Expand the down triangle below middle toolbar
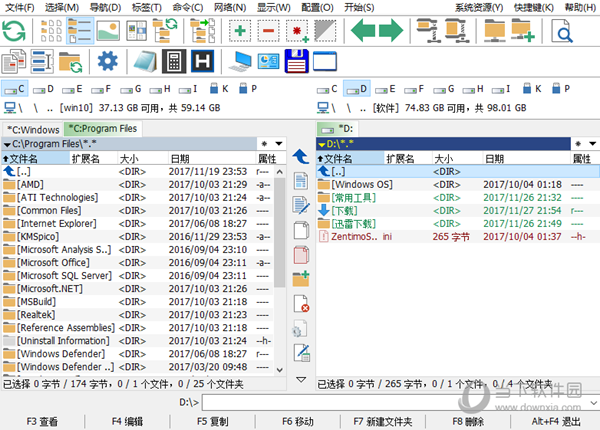This screenshot has width=600, height=430. point(301,380)
